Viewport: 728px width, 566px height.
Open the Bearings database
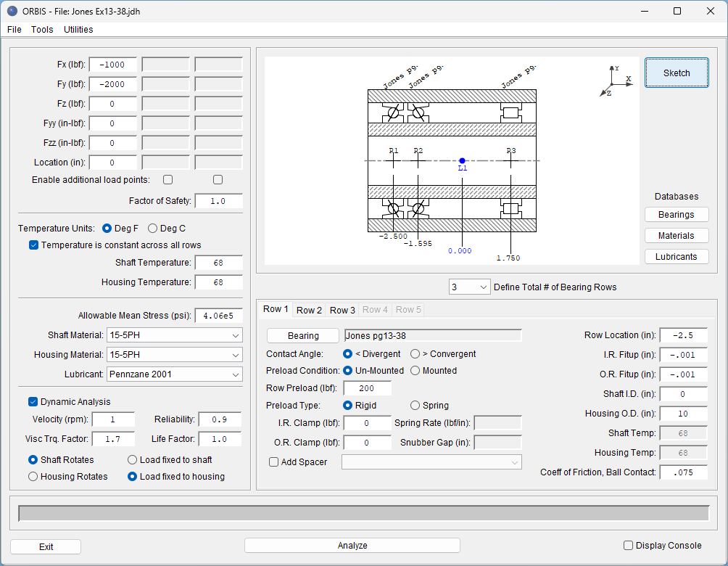pos(677,215)
